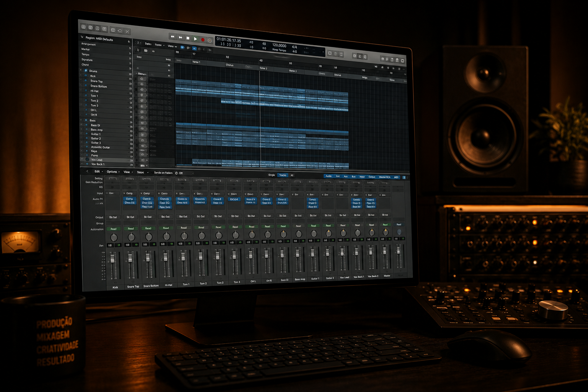Open the Kick channel Output slot
The width and height of the screenshot is (588, 392).
coord(113,217)
